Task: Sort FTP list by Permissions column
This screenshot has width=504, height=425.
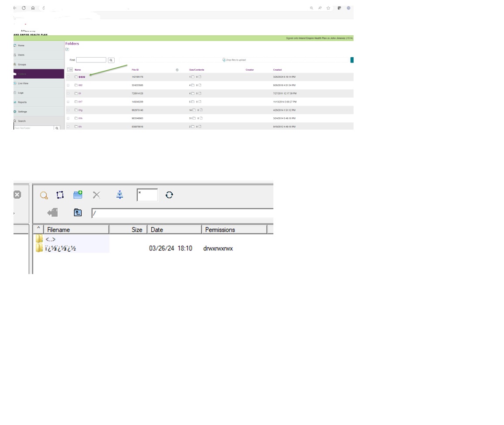Action: pos(234,230)
